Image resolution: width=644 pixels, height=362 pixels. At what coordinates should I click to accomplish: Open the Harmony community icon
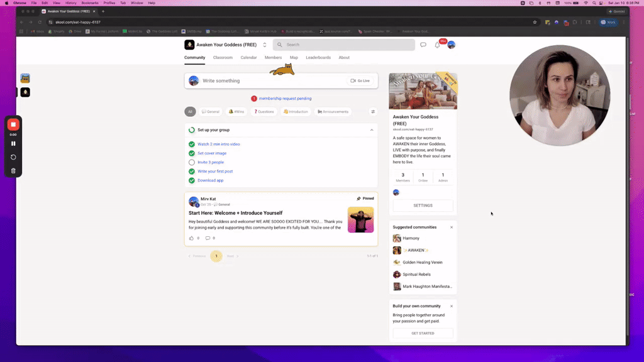(397, 238)
